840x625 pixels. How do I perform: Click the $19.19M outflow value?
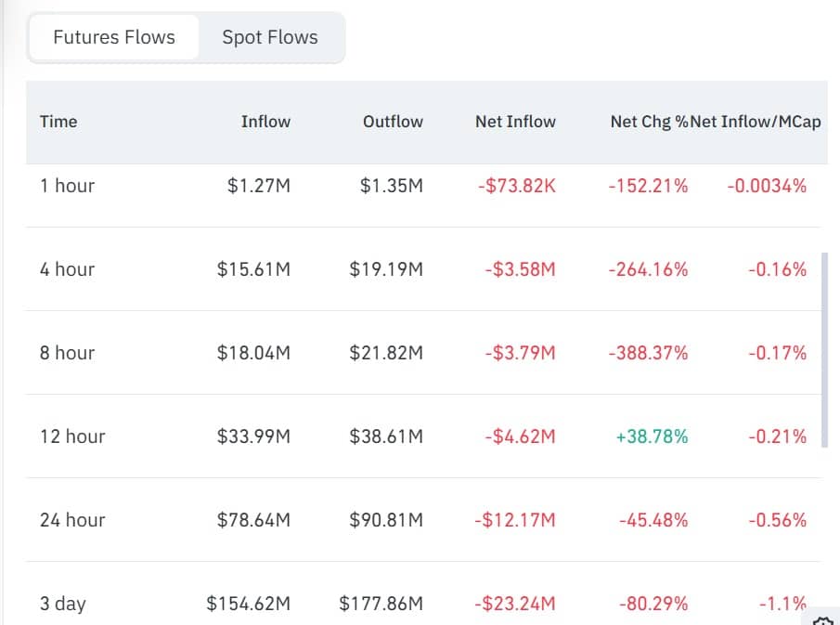pos(386,269)
